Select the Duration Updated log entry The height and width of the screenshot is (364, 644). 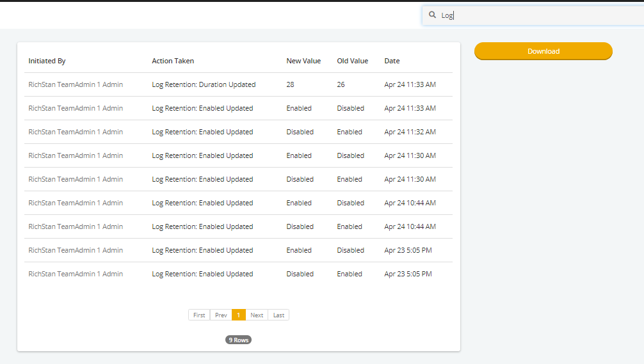(x=238, y=84)
